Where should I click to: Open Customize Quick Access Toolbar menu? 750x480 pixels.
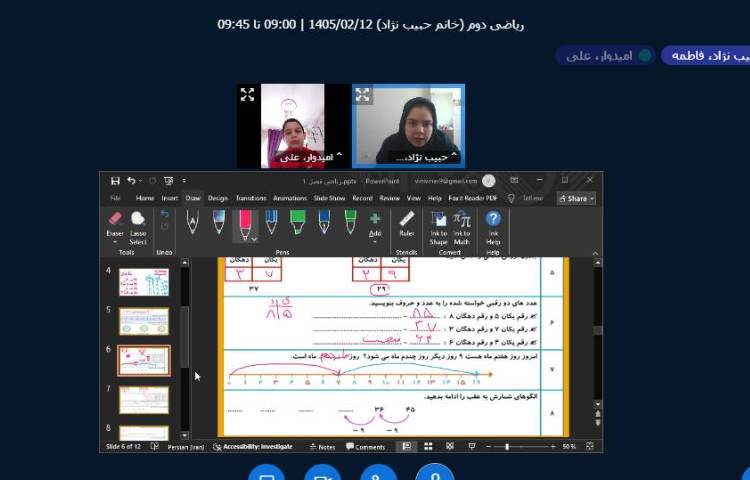point(184,181)
